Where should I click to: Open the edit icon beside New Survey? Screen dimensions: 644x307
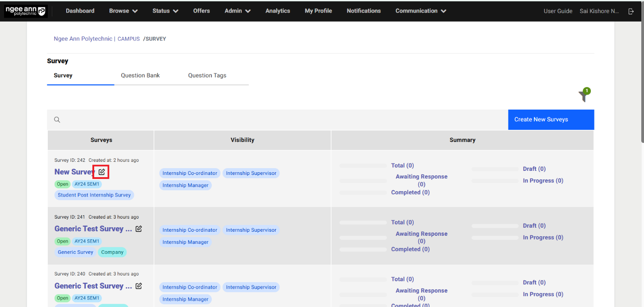click(x=101, y=171)
